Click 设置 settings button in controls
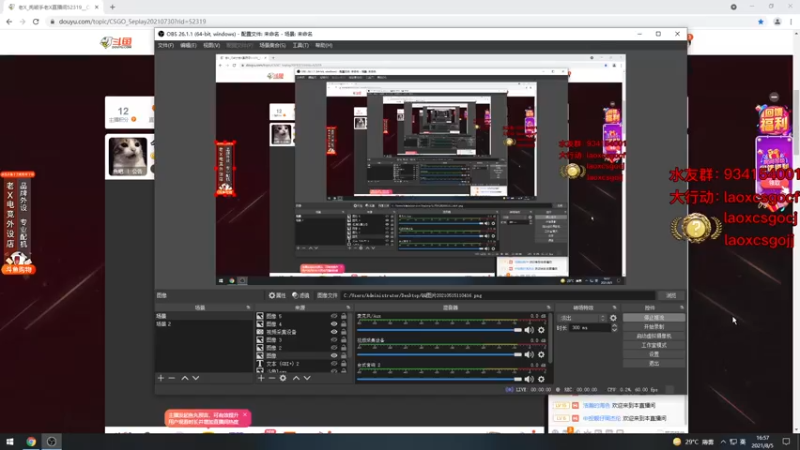This screenshot has height=450, width=800. click(654, 354)
